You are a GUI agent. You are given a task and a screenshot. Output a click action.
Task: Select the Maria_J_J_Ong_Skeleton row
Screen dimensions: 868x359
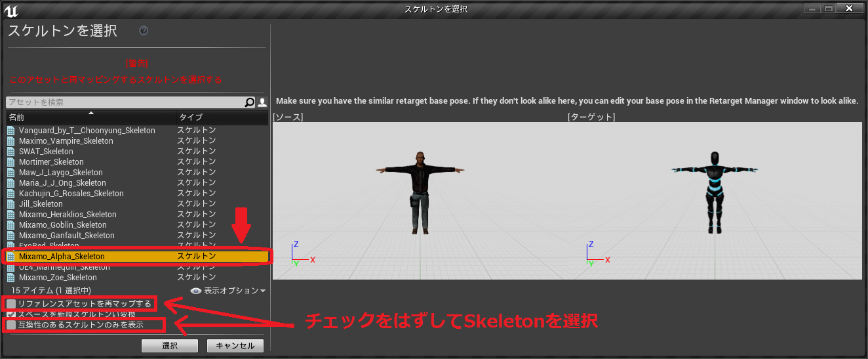(137, 183)
